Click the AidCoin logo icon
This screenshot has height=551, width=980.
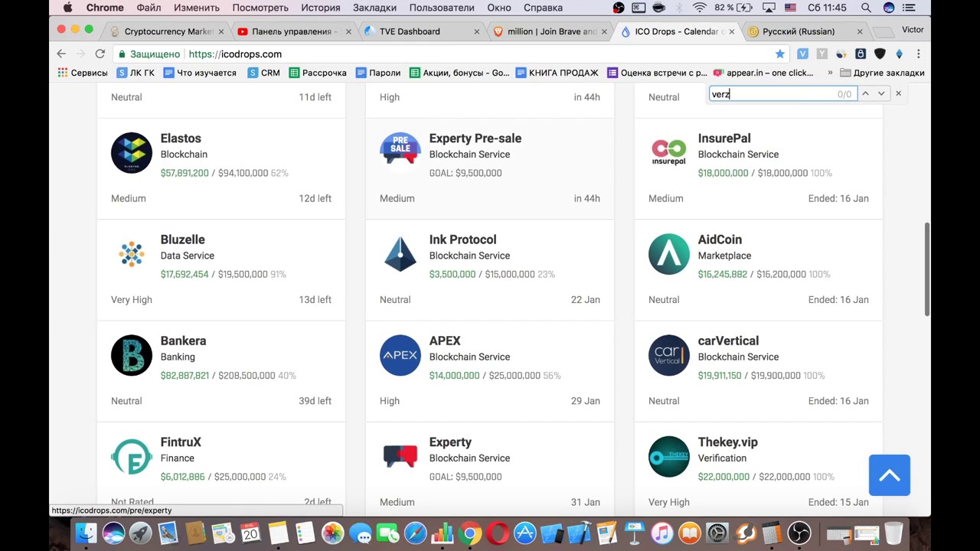(669, 254)
